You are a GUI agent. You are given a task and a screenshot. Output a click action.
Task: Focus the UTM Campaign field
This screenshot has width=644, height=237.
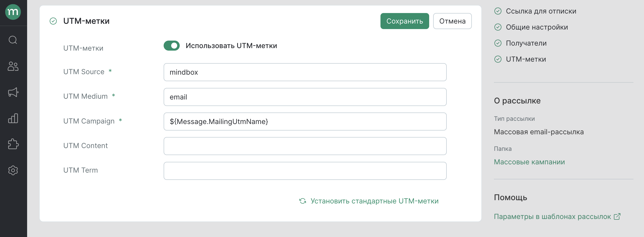tap(305, 122)
